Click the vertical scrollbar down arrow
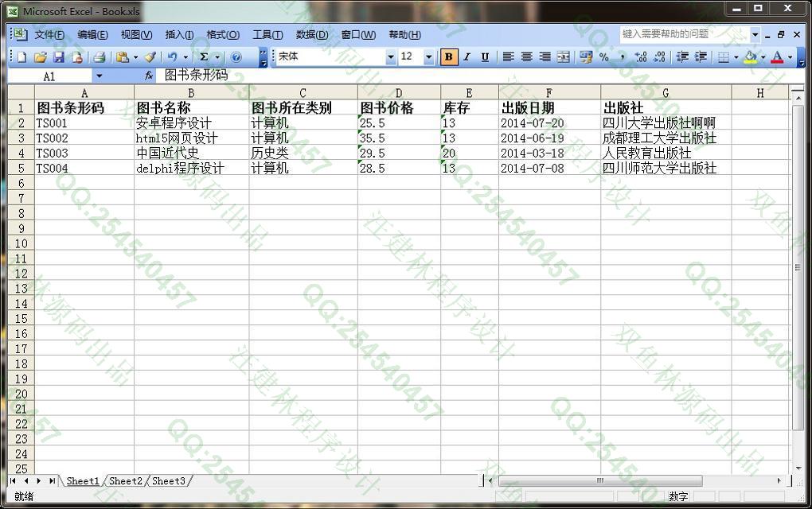812x509 pixels. [798, 468]
